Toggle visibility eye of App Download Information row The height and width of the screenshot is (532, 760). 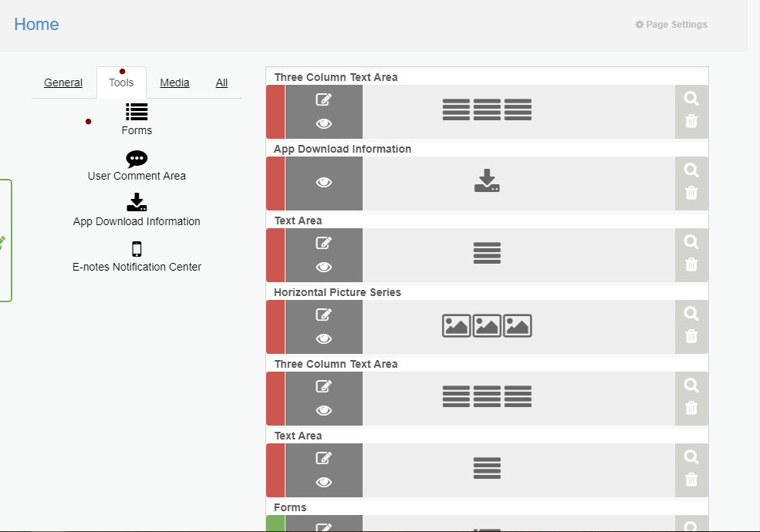point(324,182)
